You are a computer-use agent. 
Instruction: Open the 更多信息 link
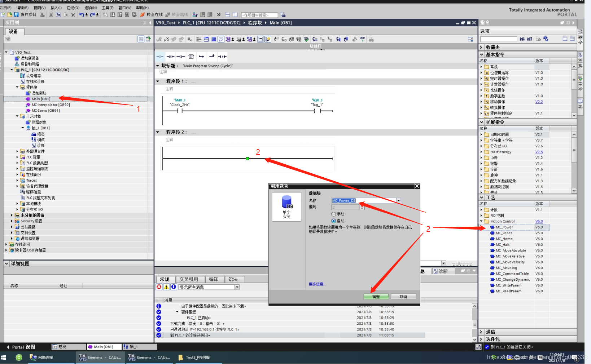(317, 284)
